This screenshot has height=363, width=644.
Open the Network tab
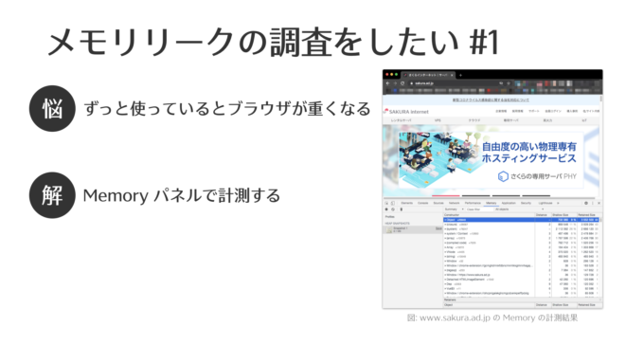coord(454,203)
